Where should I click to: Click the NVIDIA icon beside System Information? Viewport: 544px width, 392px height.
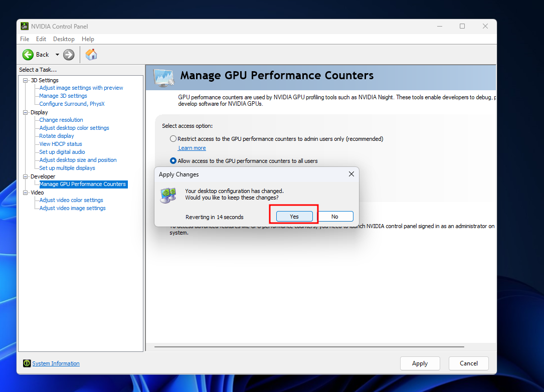click(27, 363)
